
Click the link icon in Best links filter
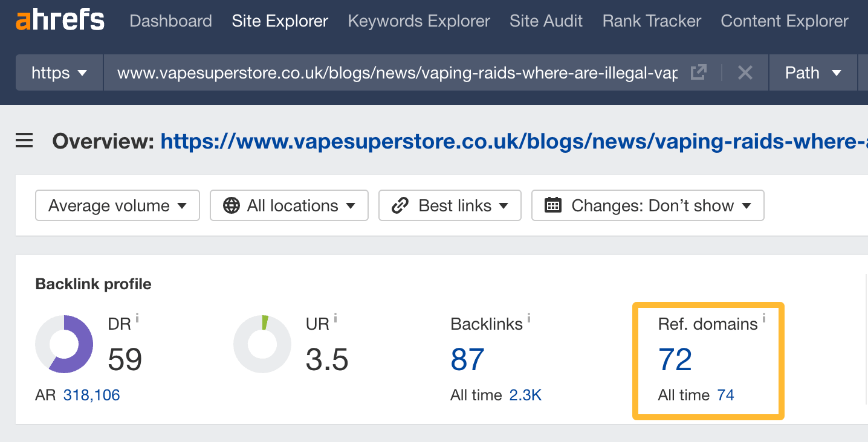399,205
